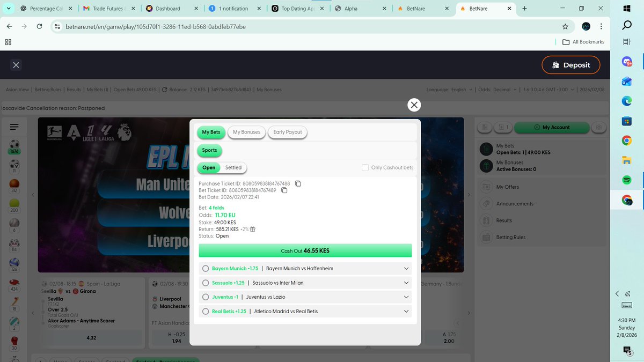Image resolution: width=644 pixels, height=362 pixels.
Task: Switch to the My Bets tab
Action: (211, 132)
